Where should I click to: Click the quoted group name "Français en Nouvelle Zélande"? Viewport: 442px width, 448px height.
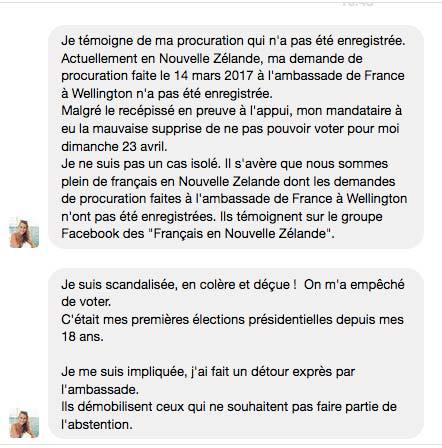[239, 233]
